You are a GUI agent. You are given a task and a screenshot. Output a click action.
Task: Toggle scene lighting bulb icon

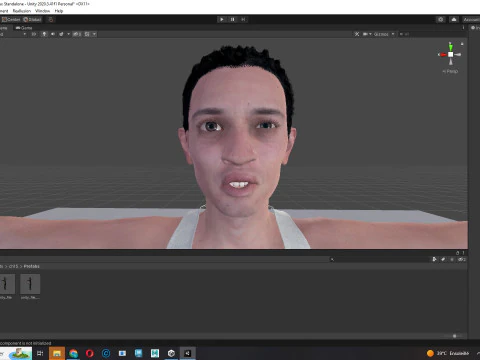point(44,34)
